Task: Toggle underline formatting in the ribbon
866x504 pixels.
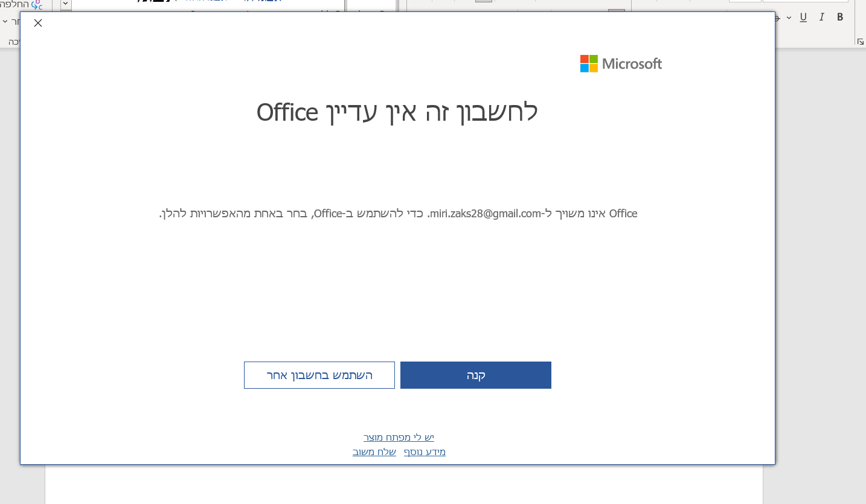Action: (x=804, y=17)
